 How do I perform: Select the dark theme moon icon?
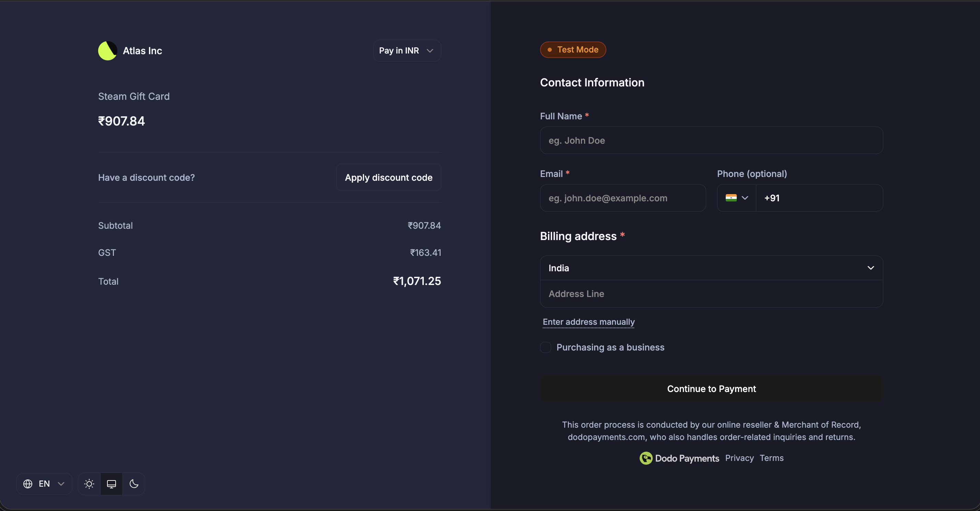point(134,484)
